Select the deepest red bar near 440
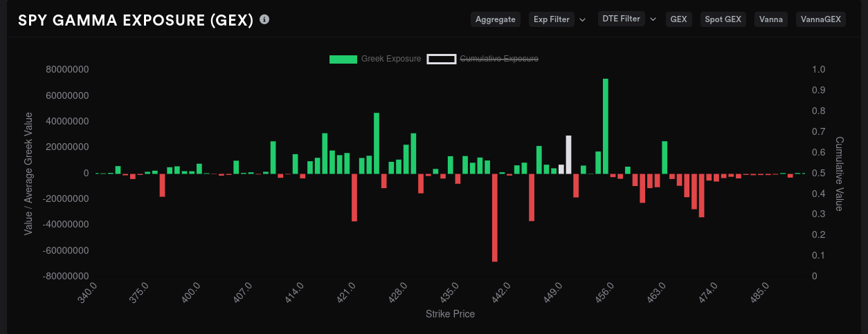Screen dimensions: 868x334 pyautogui.click(x=495, y=218)
